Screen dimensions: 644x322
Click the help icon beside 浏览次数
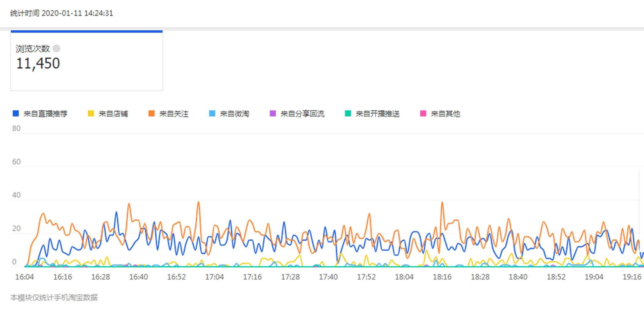pos(56,48)
